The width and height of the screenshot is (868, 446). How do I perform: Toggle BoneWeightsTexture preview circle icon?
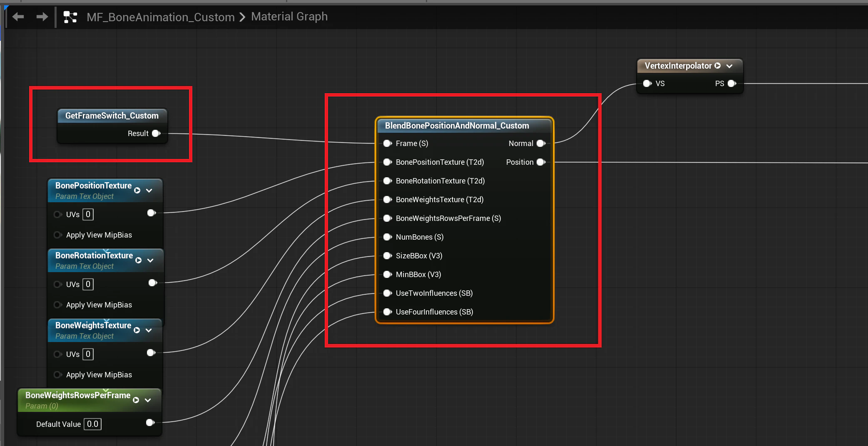(137, 330)
